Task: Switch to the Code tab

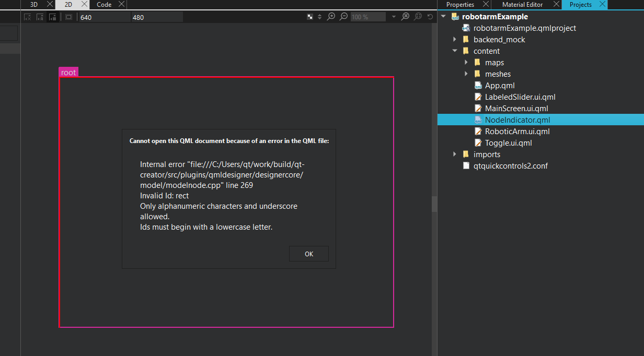Action: coord(104,4)
